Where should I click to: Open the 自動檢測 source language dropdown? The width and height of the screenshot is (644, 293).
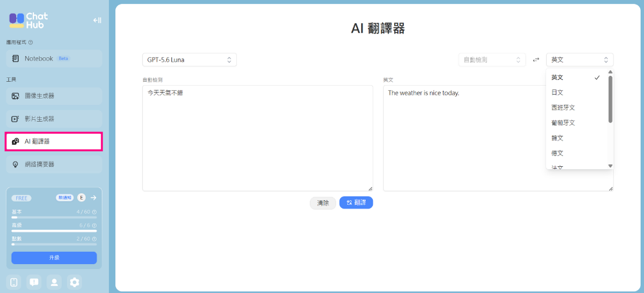point(492,60)
